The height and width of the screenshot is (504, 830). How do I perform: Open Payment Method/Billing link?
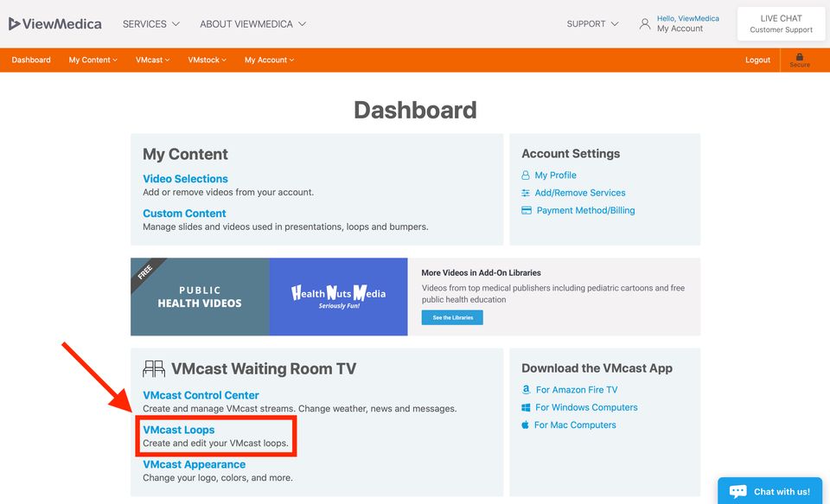[x=585, y=210]
